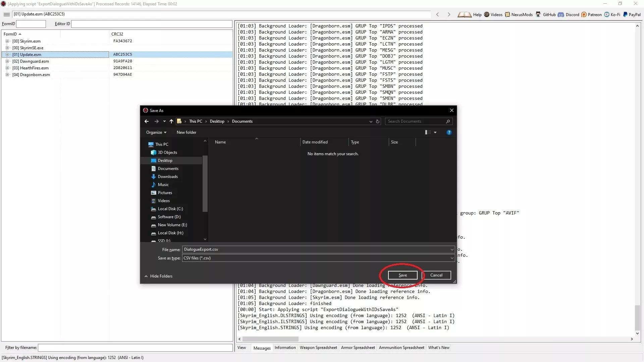
Task: Open the File name history dropdown
Action: (x=452, y=249)
